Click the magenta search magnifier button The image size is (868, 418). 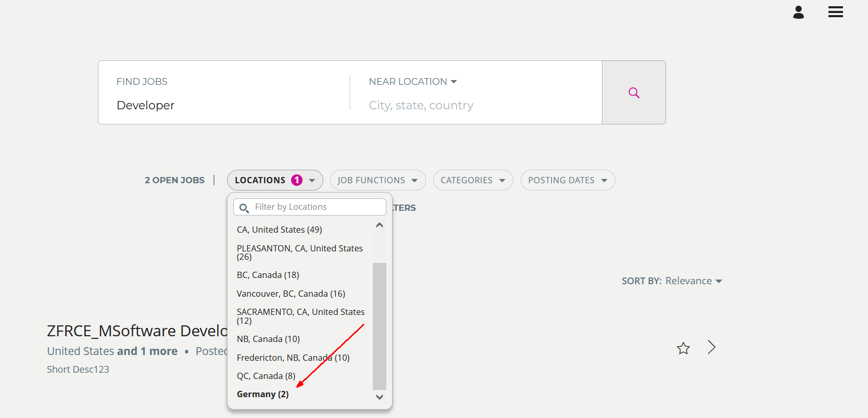click(x=634, y=93)
